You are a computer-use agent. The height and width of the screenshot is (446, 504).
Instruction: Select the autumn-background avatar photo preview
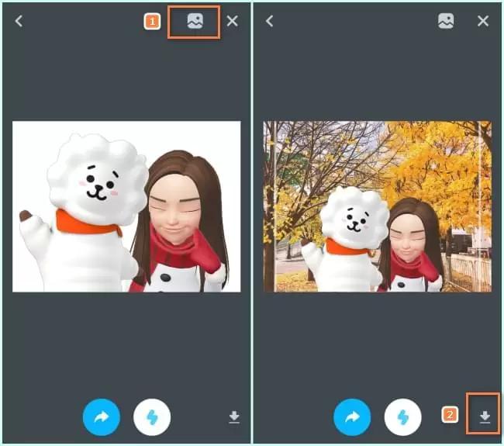(378, 206)
